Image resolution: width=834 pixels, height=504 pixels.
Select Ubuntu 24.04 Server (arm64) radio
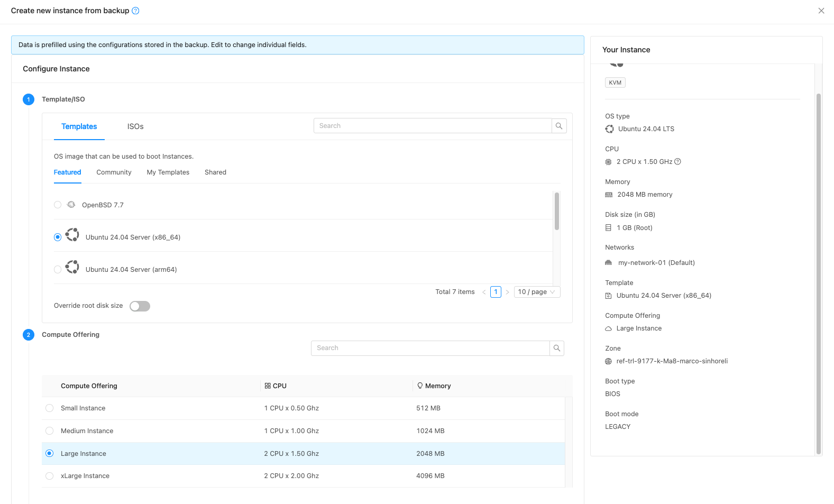pos(58,269)
